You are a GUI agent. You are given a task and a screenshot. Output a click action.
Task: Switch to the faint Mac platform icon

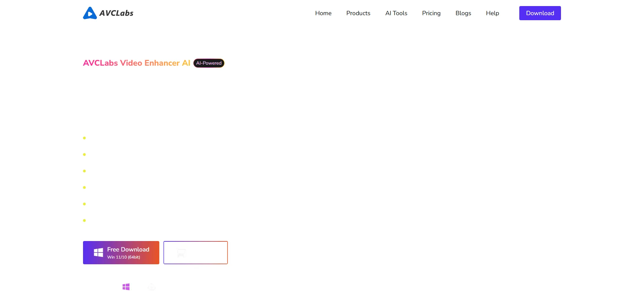(152, 287)
